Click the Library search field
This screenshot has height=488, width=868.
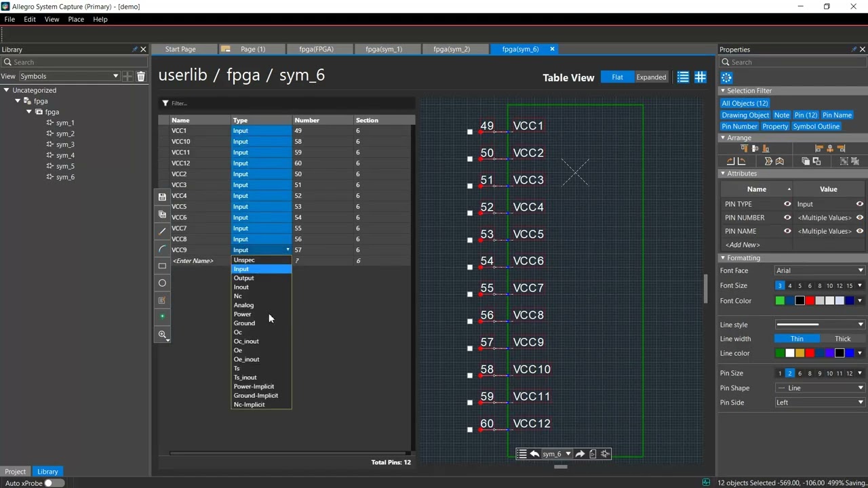pos(74,62)
